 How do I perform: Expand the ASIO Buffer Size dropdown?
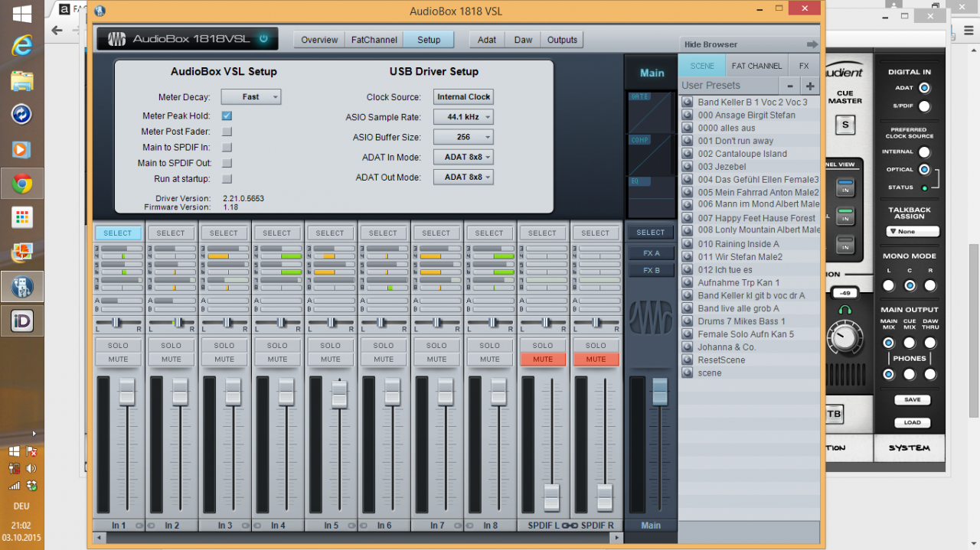[463, 137]
